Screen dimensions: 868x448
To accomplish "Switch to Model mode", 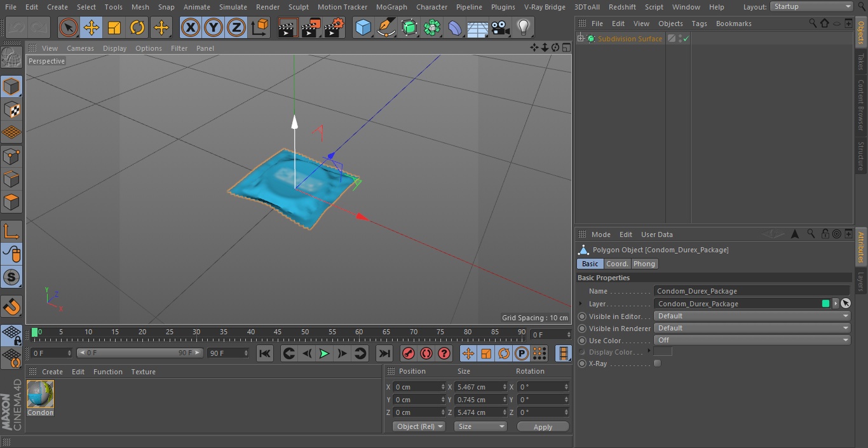I will 11,86.
